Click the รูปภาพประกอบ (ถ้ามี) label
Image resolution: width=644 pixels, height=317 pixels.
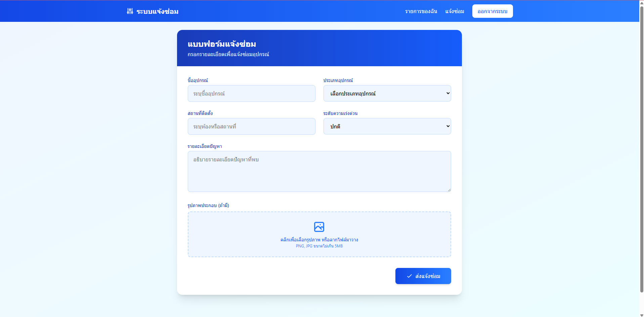point(208,205)
